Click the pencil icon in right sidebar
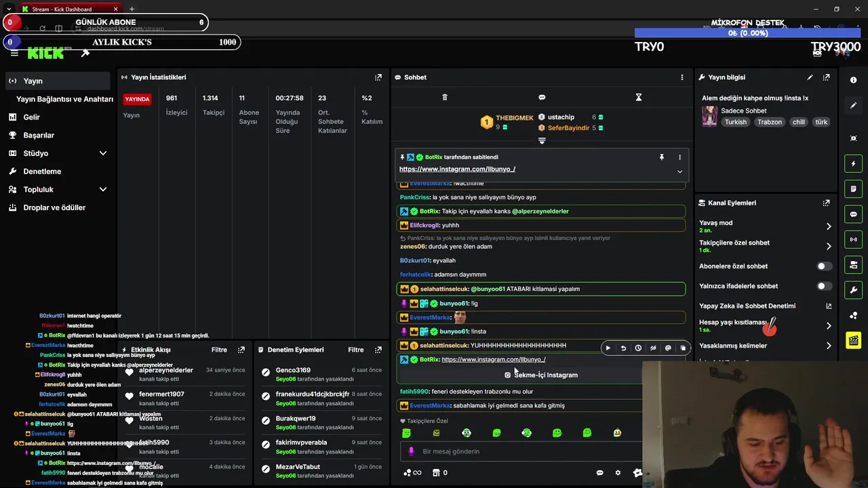Image resolution: width=868 pixels, height=488 pixels. (853, 106)
